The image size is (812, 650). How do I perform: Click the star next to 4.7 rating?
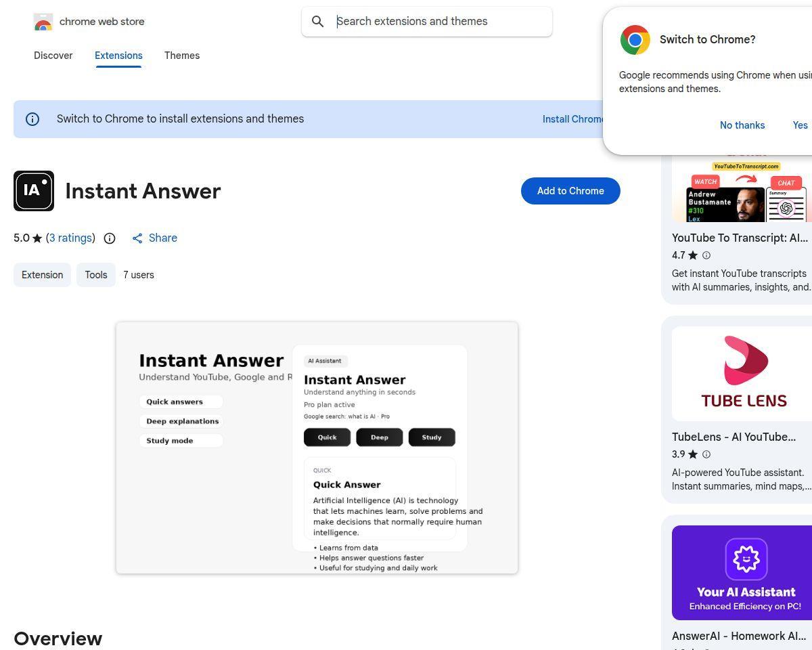(692, 255)
